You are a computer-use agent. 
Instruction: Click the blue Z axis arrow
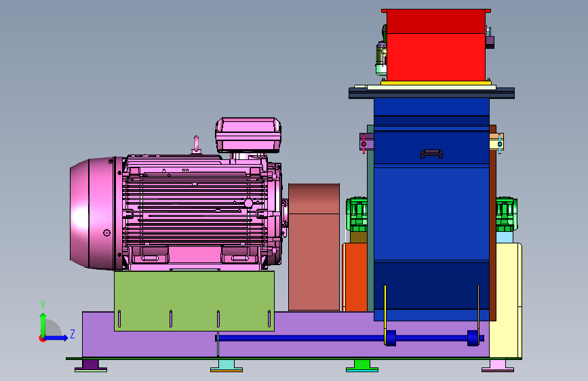pyautogui.click(x=56, y=338)
